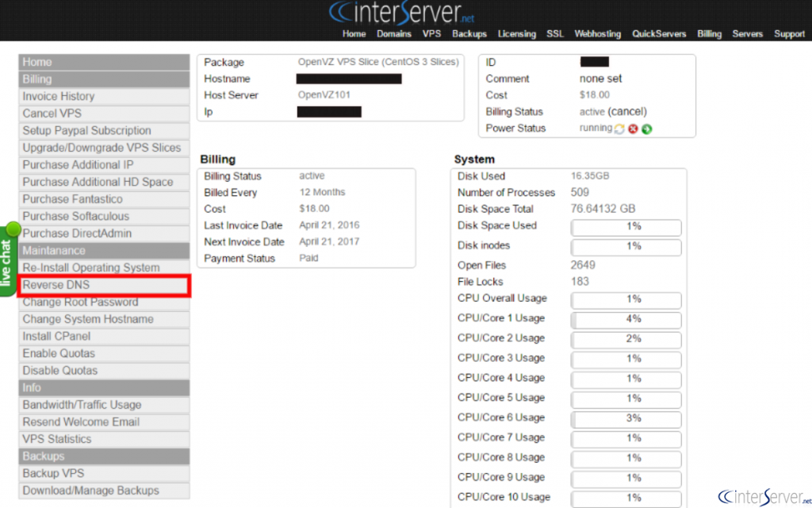Open the Reverse DNS sidebar link
This screenshot has width=812, height=508.
[104, 285]
